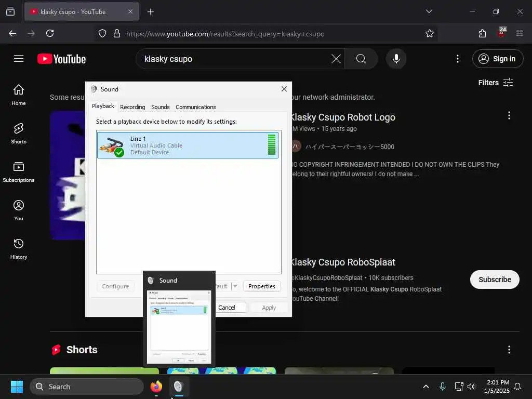Open Shorts in YouTube sidebar
532x399 pixels.
tap(19, 134)
